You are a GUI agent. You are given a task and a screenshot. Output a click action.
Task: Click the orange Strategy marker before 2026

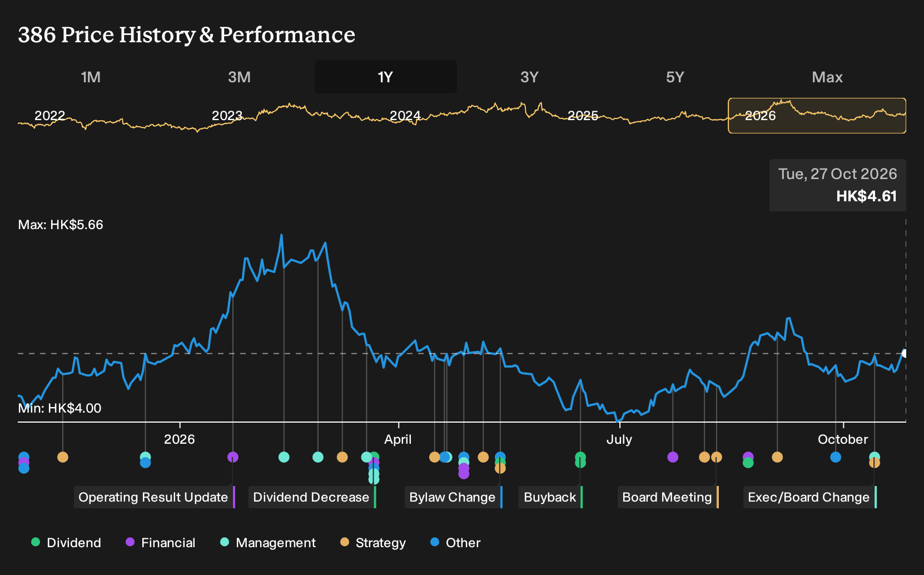[63, 457]
